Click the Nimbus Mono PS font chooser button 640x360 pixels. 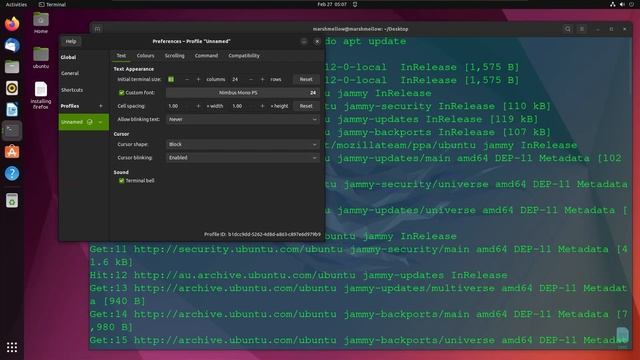coord(243,93)
